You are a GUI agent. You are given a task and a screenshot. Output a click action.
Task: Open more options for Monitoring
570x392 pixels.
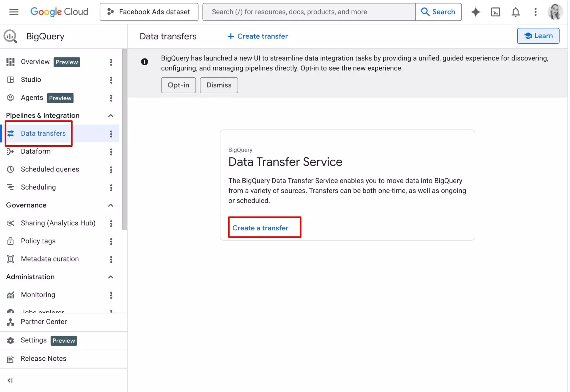(x=111, y=295)
